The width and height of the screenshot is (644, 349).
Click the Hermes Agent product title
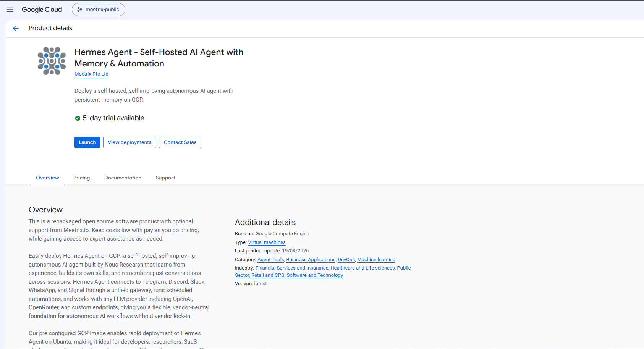coord(159,58)
